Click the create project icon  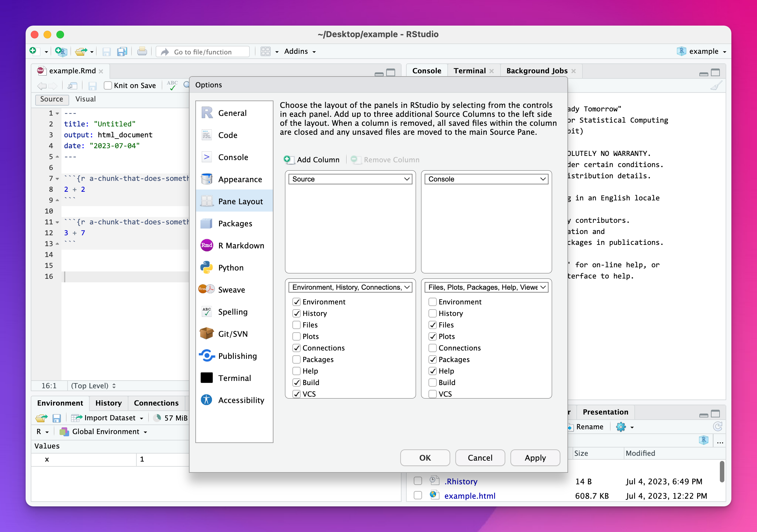click(61, 52)
